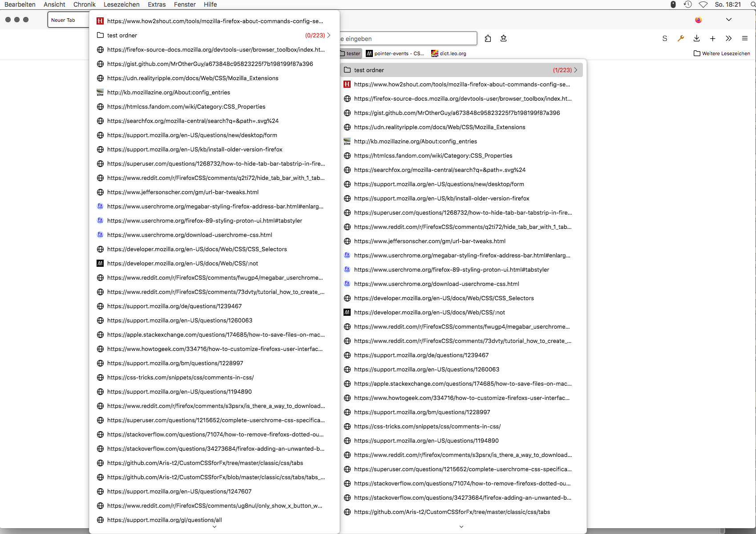Click the Wi-Fi status icon in the menu bar
The width and height of the screenshot is (756, 534).
click(703, 4)
